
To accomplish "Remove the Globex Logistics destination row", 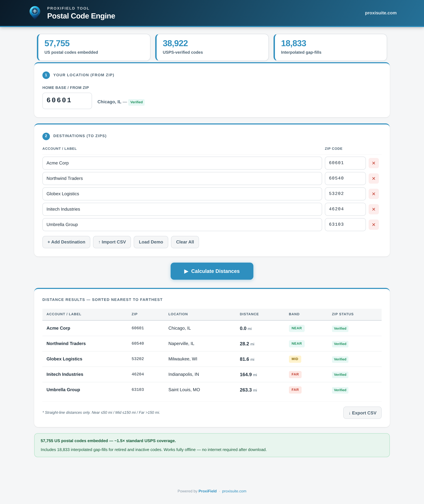I will (374, 194).
